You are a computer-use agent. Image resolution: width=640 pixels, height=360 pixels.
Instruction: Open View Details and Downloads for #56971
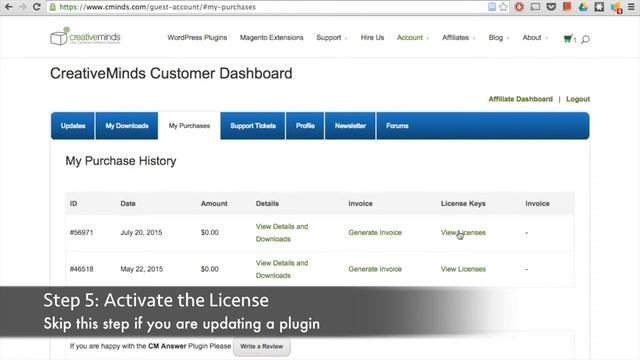(x=282, y=233)
